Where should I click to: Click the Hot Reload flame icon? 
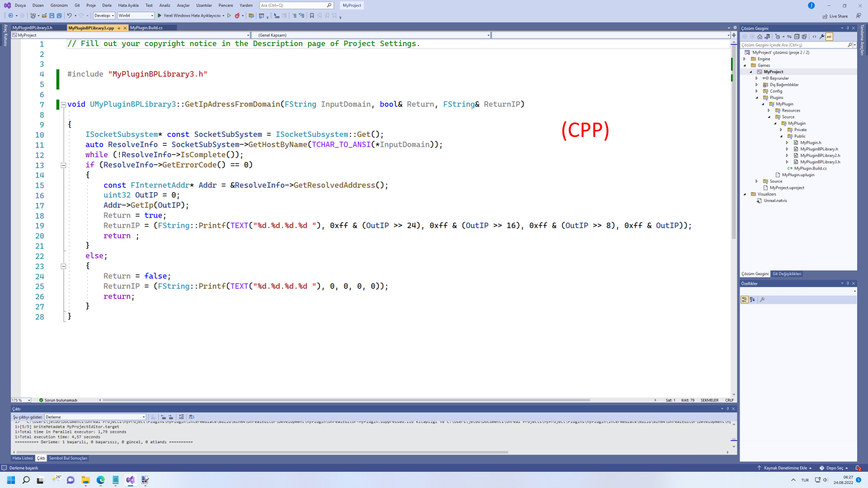[237, 15]
